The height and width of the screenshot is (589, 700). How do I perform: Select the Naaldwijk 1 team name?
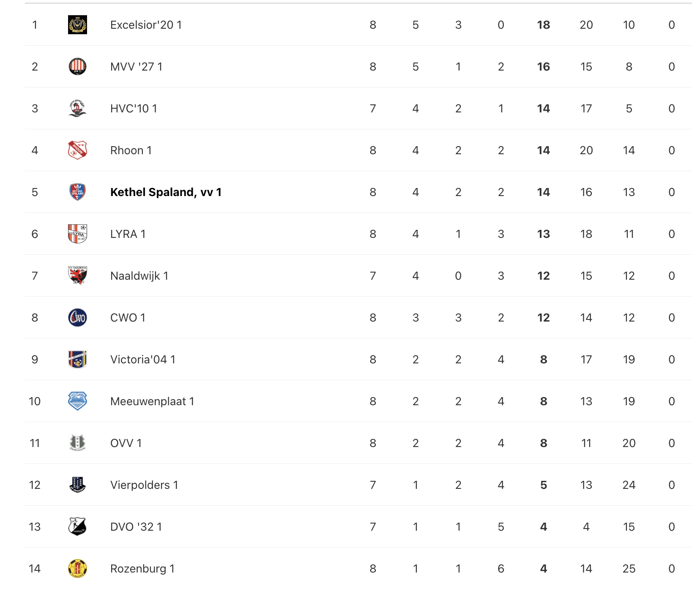139,276
